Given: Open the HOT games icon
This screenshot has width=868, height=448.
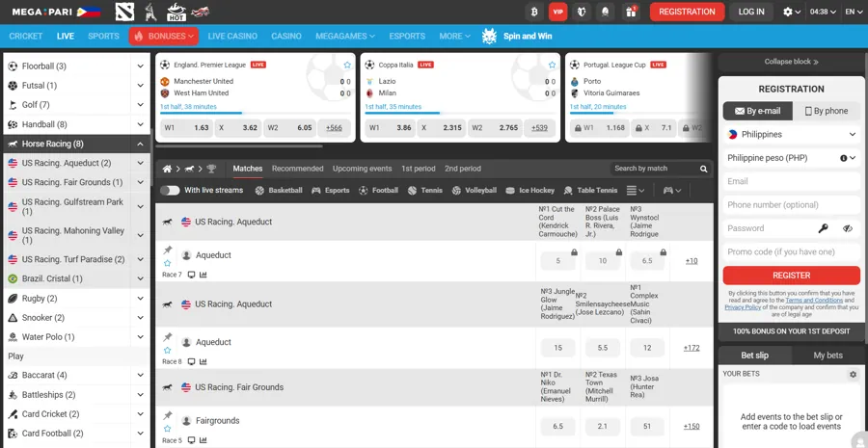Looking at the screenshot, I should tap(176, 12).
